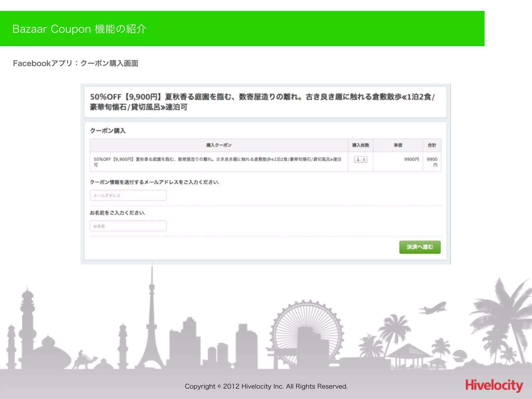Viewport: 532px width, 399px height.
Task: Click the Bazaar Coupon 機能の紹介 slide title
Action: click(x=79, y=29)
